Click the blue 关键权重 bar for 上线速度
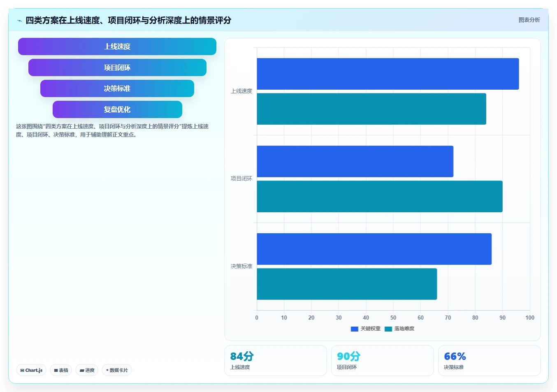Viewport: 557px width, 392px height. point(388,74)
